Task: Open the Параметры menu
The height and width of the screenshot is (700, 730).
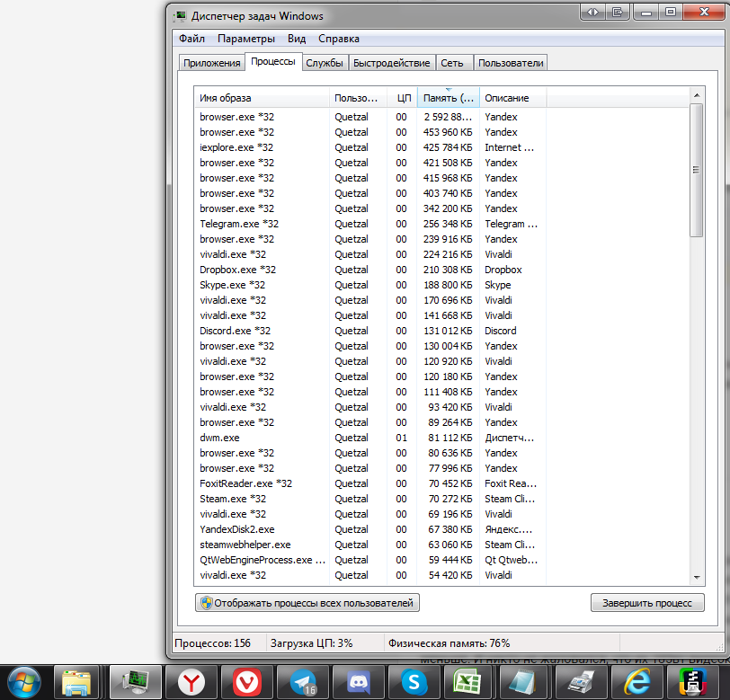Action: tap(246, 39)
